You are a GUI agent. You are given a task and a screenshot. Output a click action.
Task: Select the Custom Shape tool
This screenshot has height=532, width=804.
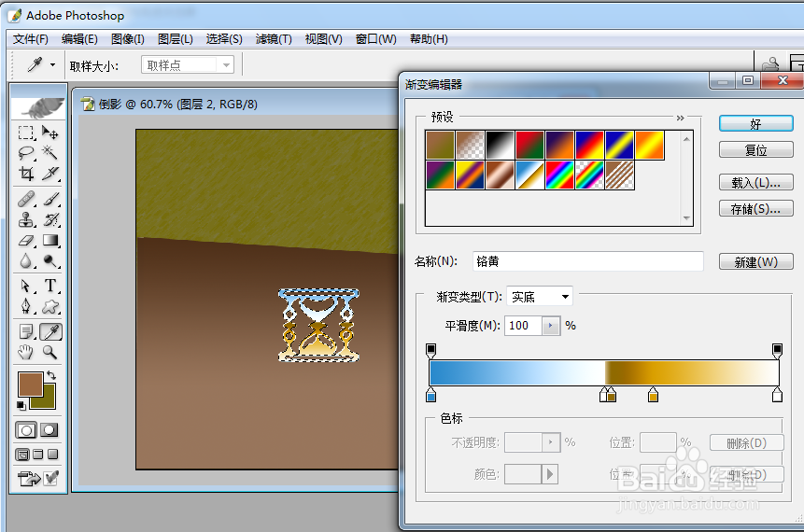tap(50, 306)
